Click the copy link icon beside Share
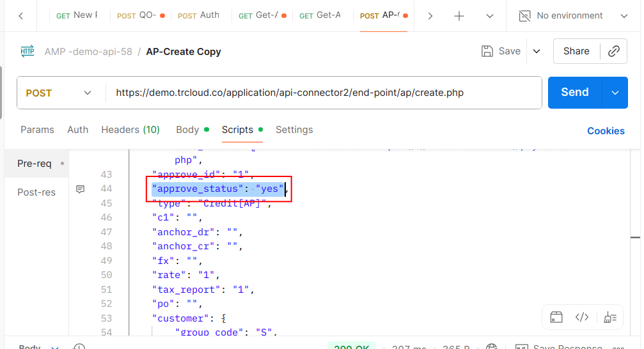 point(613,51)
